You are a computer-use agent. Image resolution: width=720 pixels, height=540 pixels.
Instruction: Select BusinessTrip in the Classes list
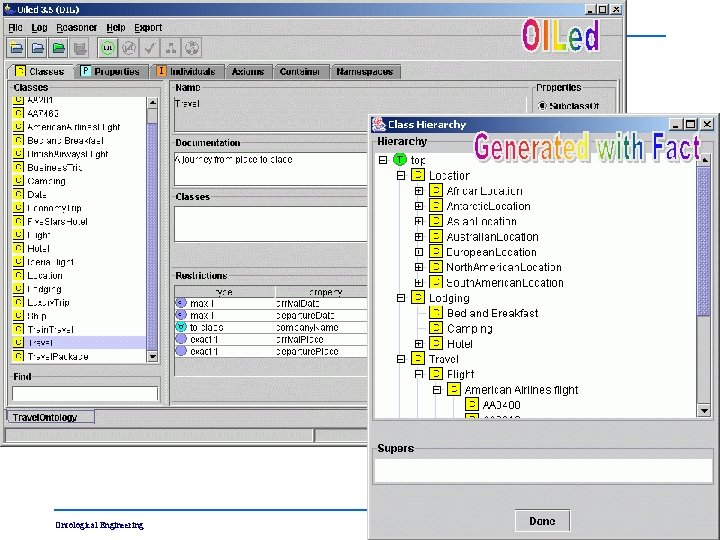tap(55, 167)
